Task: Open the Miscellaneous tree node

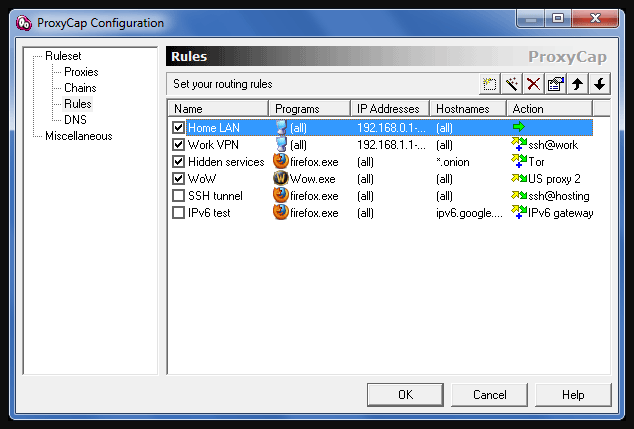Action: pyautogui.click(x=79, y=136)
